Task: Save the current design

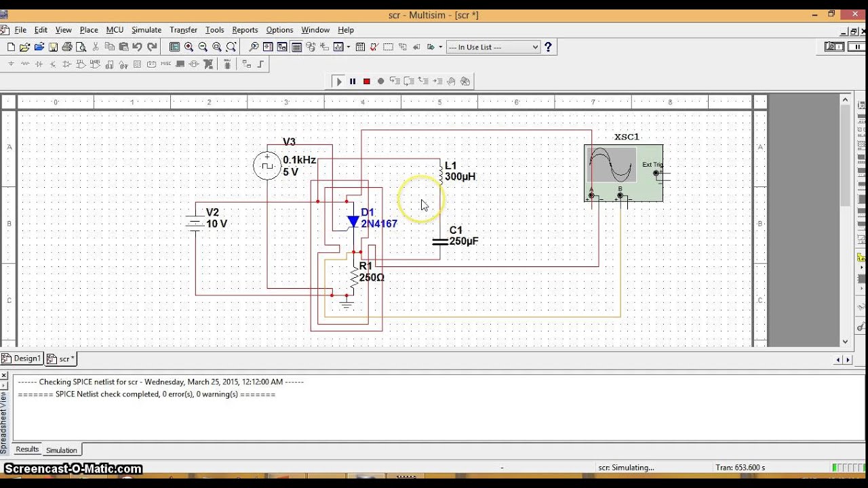Action: tap(53, 47)
